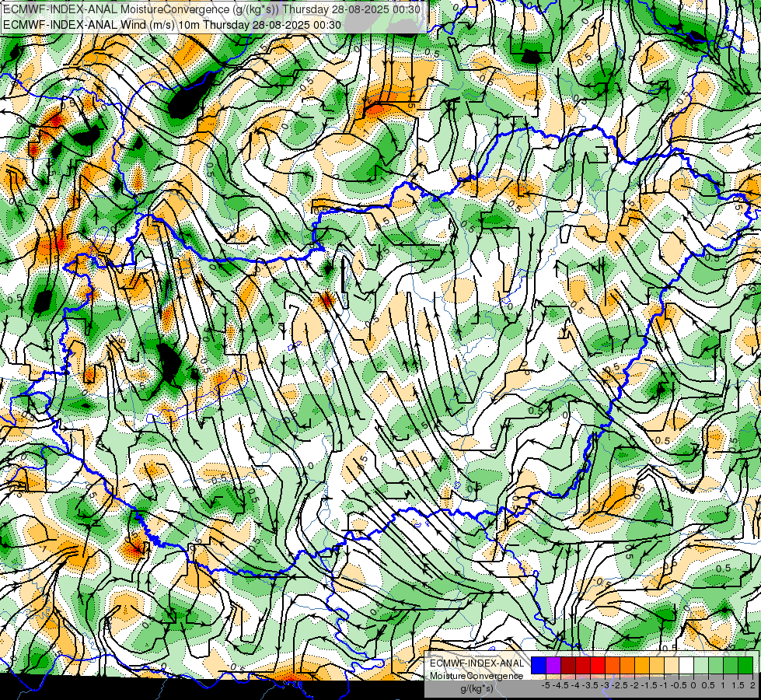
Task: Click the Wind (m/s) 10m title line
Action: (x=172, y=25)
